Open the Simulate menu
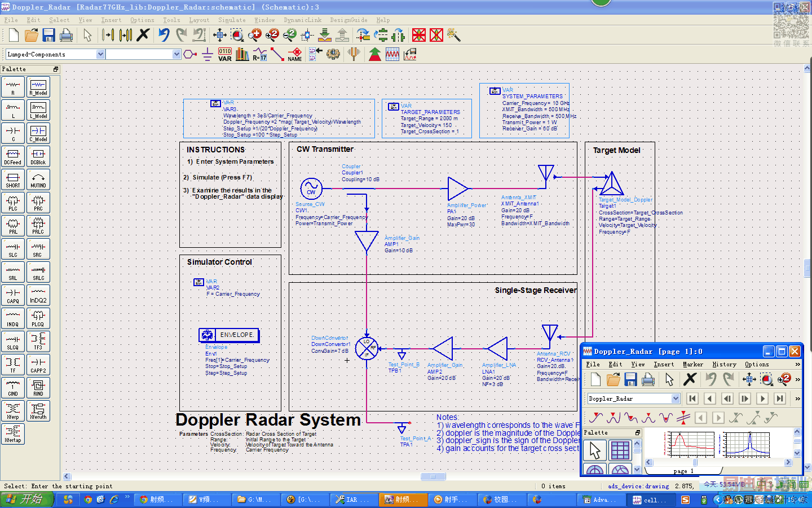The width and height of the screenshot is (812, 508). [232, 20]
